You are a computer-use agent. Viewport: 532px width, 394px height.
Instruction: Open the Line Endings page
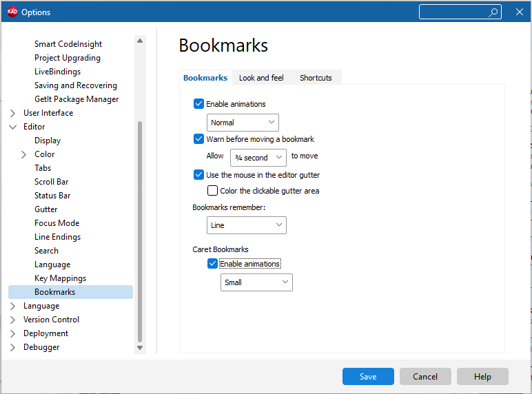57,237
